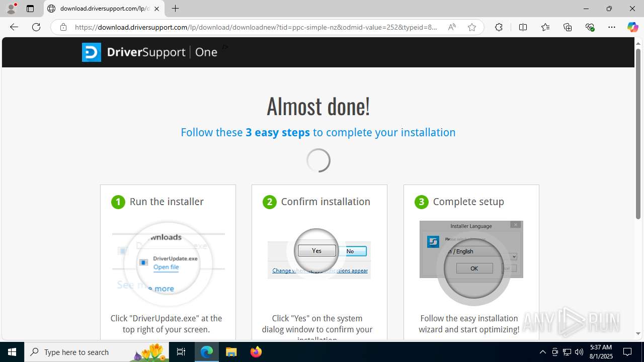Click the Run the installer illustration
Viewport: 644px width, 362px height.
(x=168, y=264)
